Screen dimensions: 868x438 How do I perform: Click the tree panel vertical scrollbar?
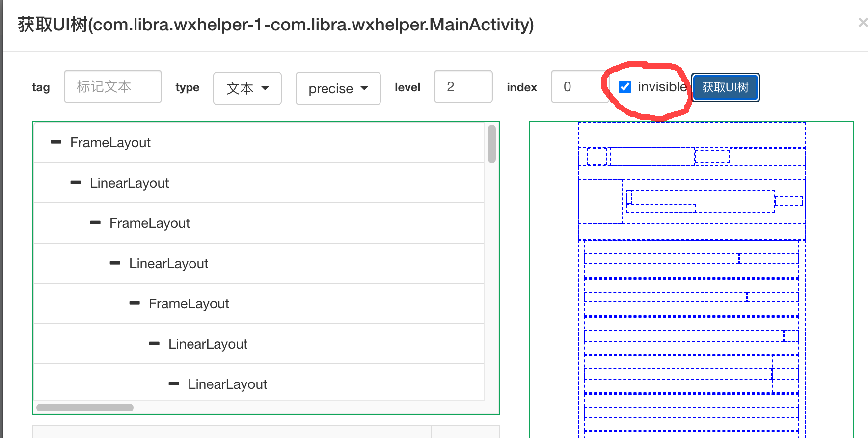[491, 143]
